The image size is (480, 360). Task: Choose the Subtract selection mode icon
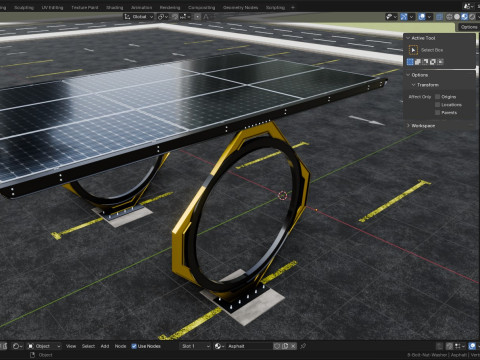tap(425, 62)
